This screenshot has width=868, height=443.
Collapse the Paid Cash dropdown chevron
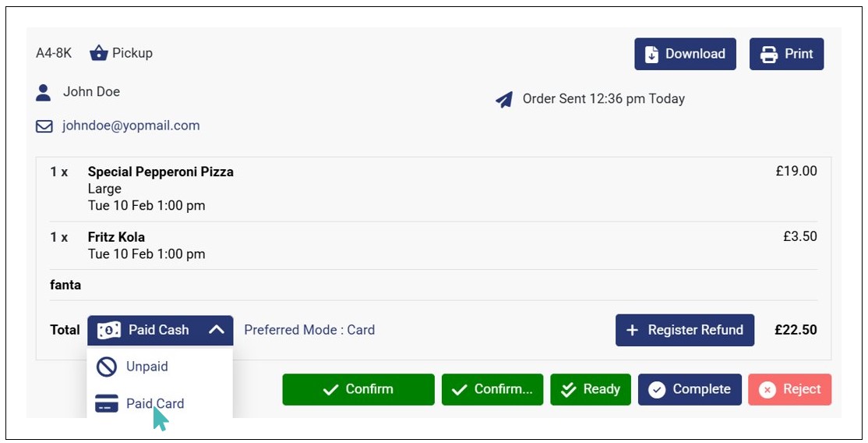217,331
